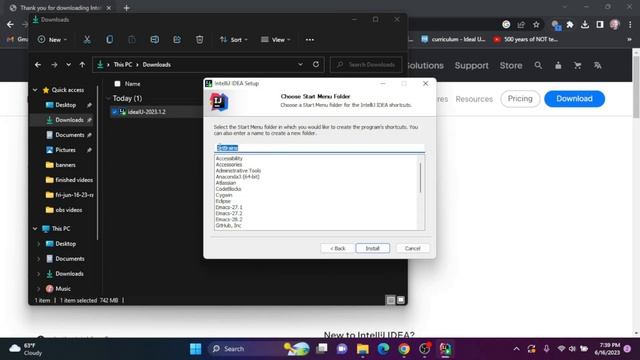Click blue Download button on webpage
Viewport: 640px width, 360px height.
[x=574, y=99]
